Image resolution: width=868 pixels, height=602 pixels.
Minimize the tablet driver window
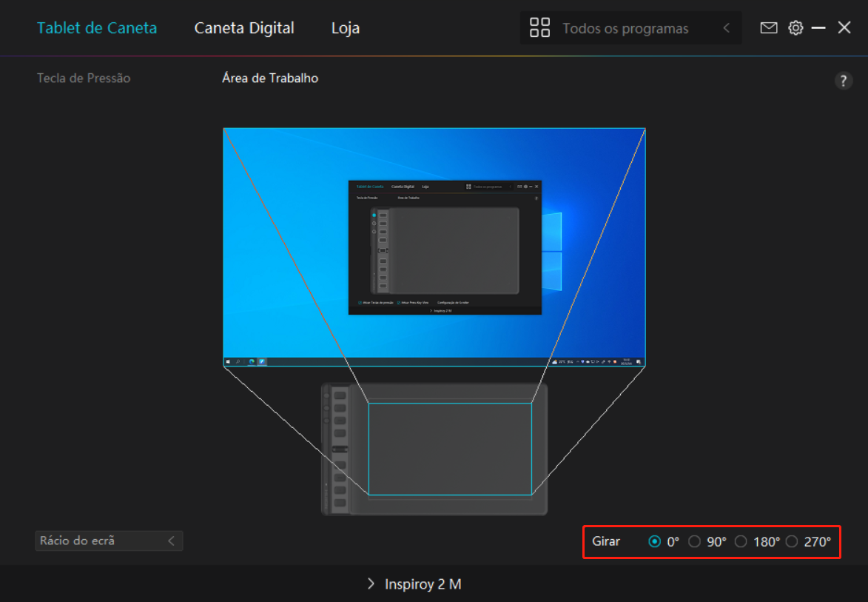(818, 28)
